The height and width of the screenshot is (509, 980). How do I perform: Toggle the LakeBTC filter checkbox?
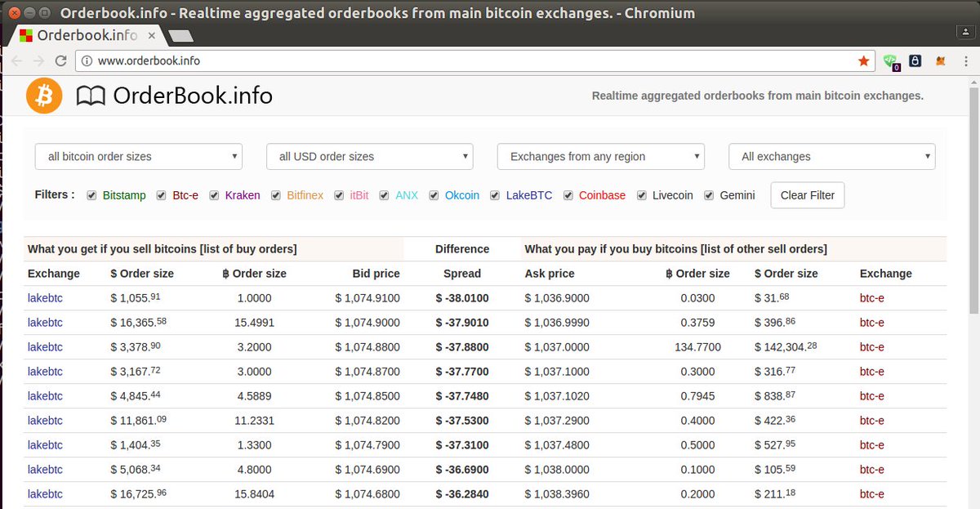pos(495,195)
